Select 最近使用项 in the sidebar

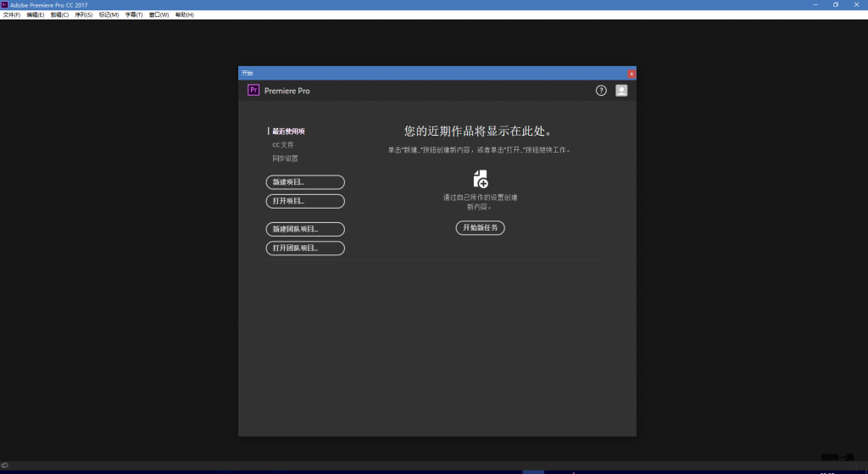tap(288, 131)
